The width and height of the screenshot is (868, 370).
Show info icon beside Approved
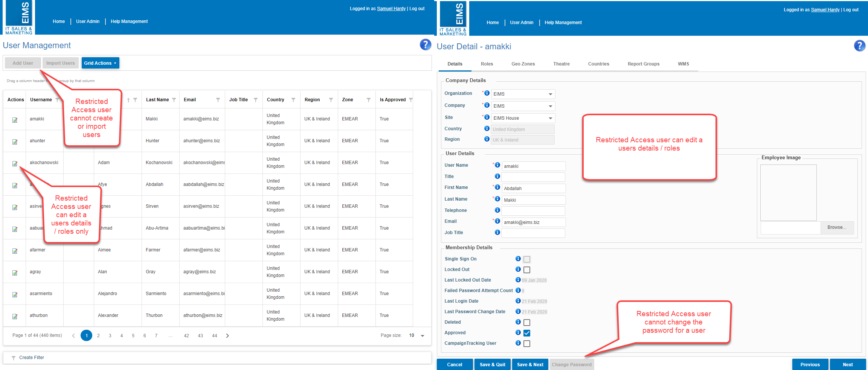pos(518,332)
